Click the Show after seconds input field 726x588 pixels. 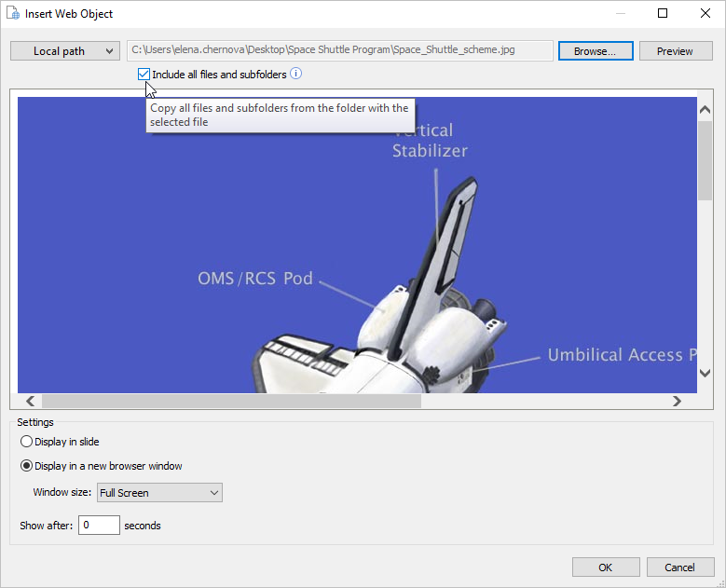(x=99, y=526)
